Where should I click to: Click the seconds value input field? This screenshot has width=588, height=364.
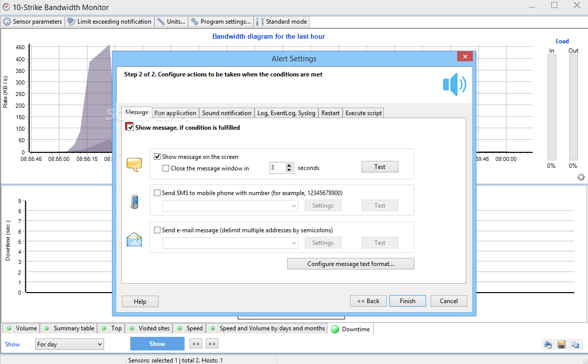(278, 167)
